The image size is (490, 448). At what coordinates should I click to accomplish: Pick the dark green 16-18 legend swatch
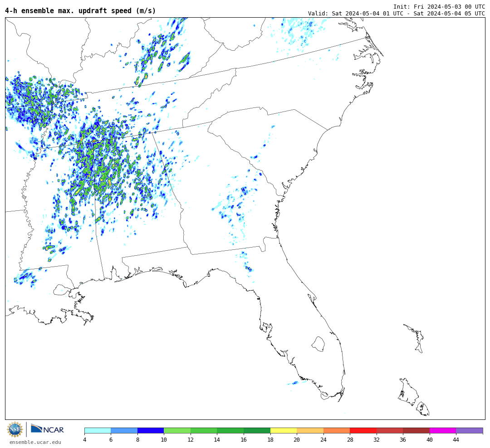pos(257,430)
